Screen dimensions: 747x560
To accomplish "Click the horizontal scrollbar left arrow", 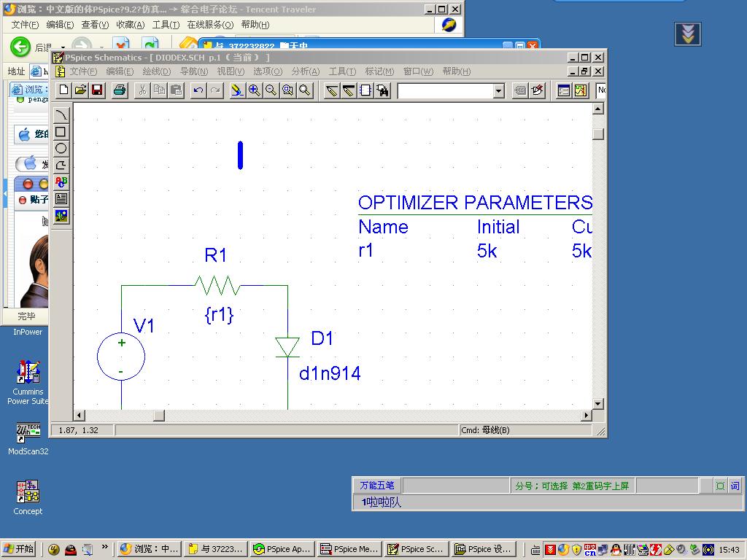I will point(80,416).
